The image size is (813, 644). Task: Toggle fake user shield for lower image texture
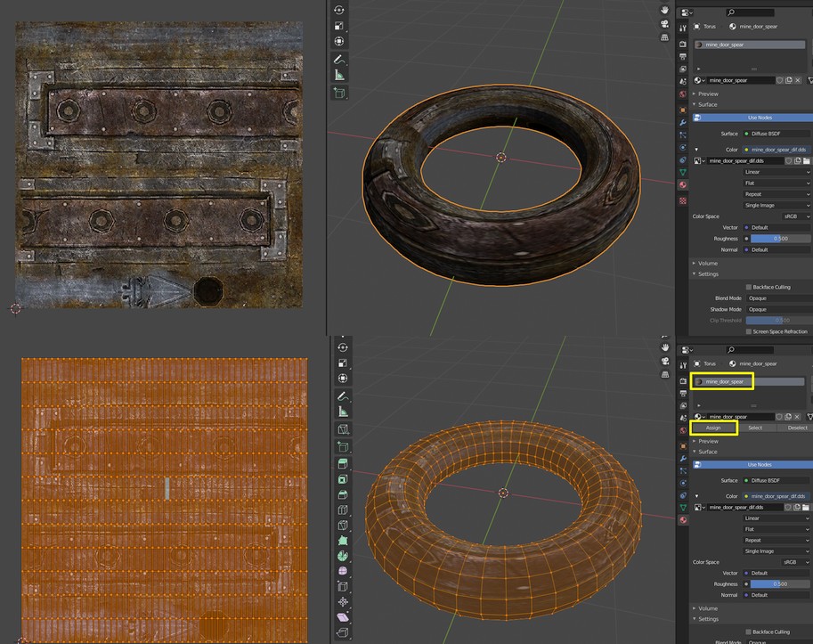(x=788, y=507)
